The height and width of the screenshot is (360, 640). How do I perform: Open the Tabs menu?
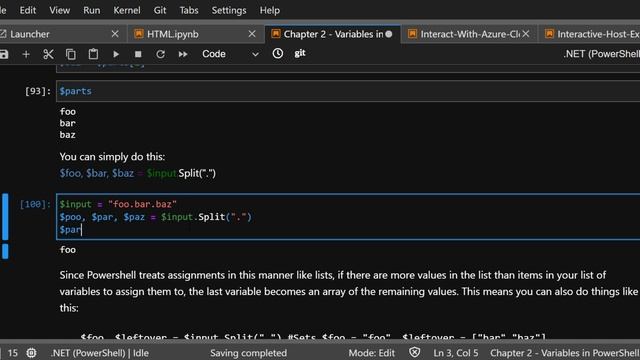[x=189, y=10]
